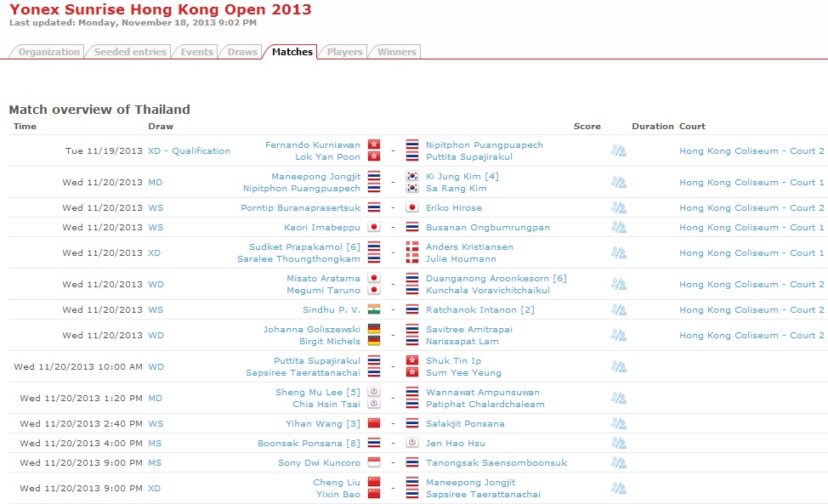Open XD - Qualification draw link
Image resolution: width=828 pixels, height=504 pixels.
click(x=189, y=151)
